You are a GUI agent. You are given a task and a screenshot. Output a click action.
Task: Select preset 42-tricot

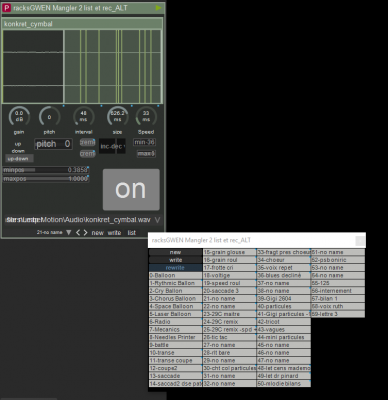coord(284,322)
